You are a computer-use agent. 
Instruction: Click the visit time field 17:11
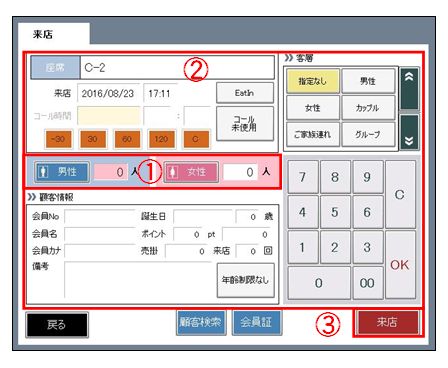[160, 93]
